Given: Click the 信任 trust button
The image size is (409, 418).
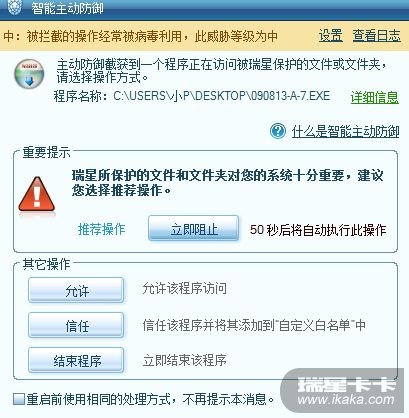Looking at the screenshot, I should pos(76,325).
